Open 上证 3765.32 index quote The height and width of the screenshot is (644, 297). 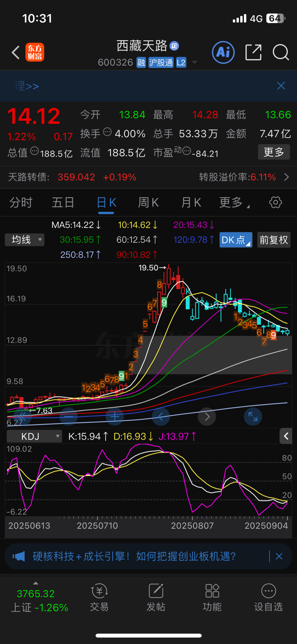tap(39, 600)
